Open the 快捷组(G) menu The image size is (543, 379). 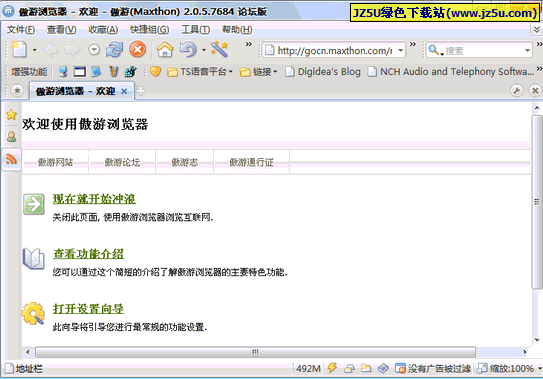click(149, 30)
